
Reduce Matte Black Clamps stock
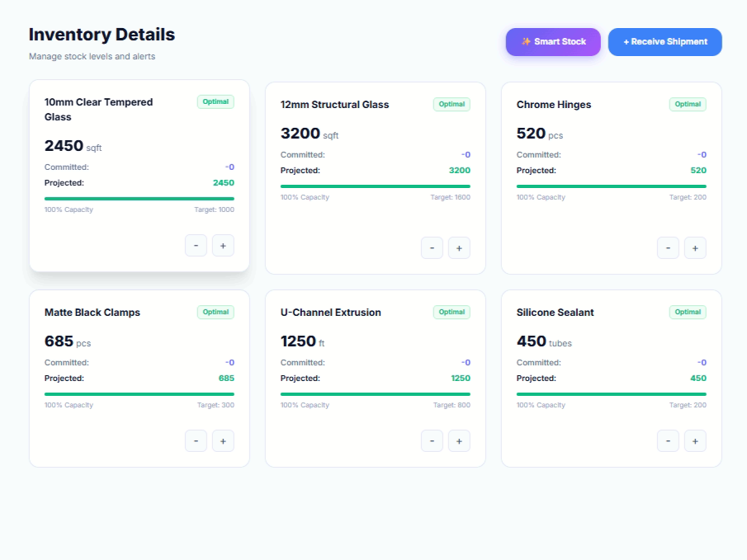click(196, 441)
